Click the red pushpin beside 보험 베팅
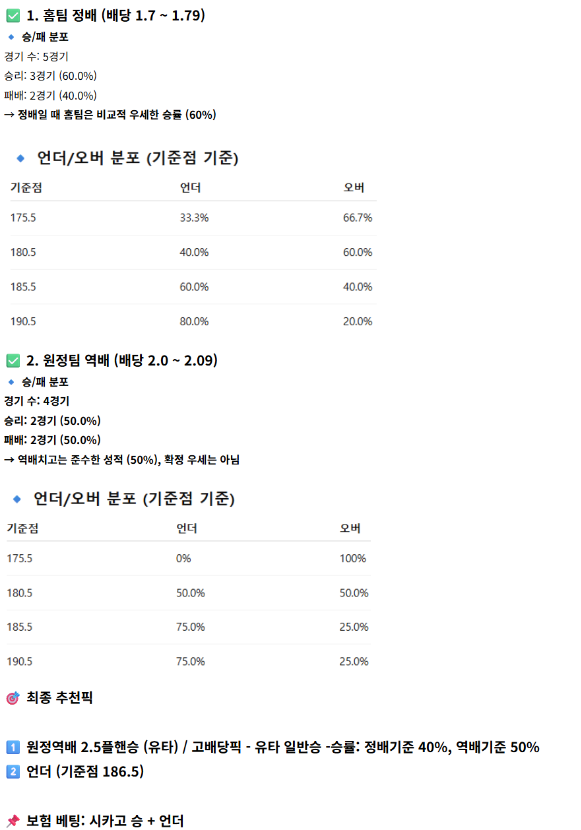Viewport: 581px width, 830px height. 13,821
